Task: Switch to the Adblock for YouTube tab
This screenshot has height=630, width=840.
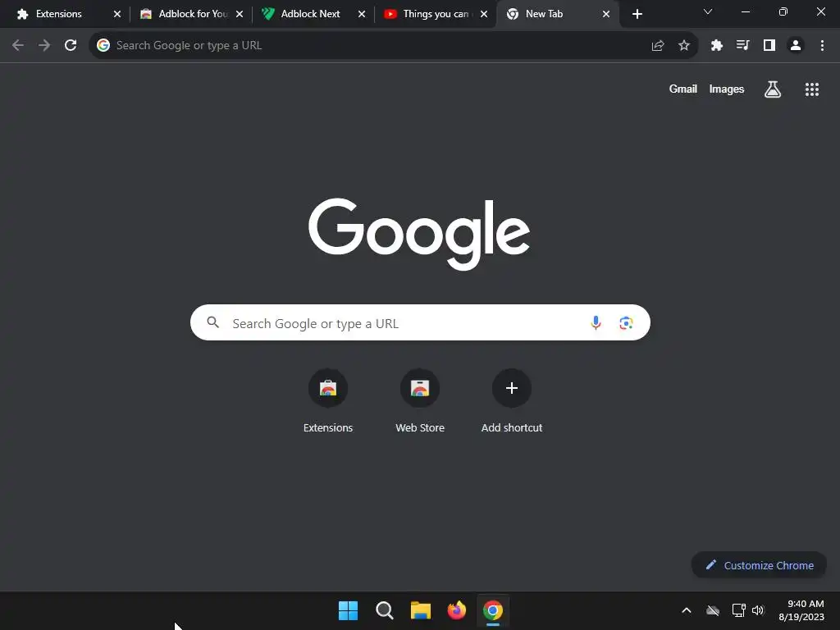Action: point(190,15)
